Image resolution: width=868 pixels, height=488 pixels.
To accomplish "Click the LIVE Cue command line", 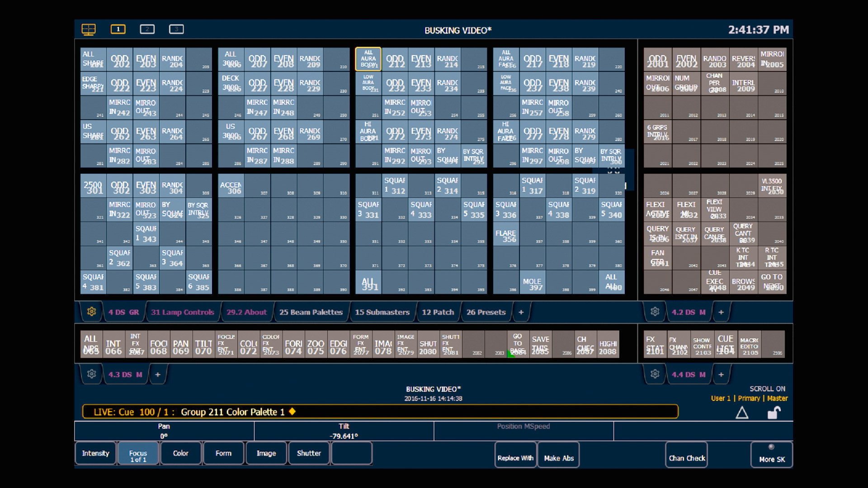I will [380, 412].
